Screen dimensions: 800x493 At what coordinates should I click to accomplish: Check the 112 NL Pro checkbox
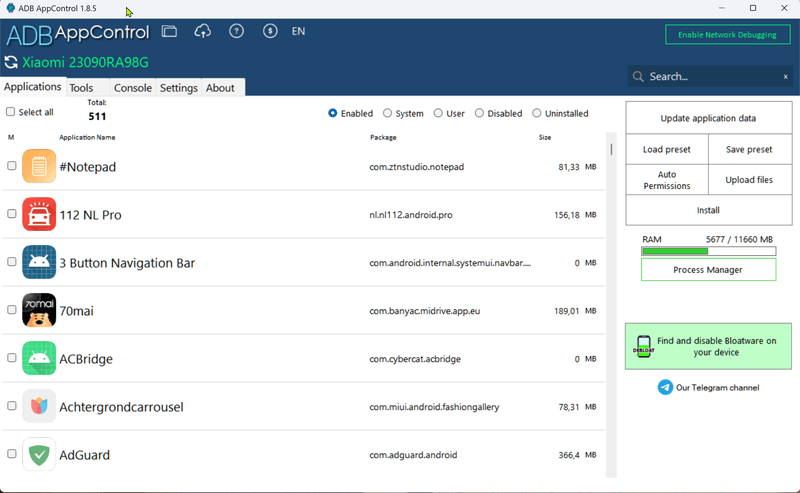(x=12, y=214)
